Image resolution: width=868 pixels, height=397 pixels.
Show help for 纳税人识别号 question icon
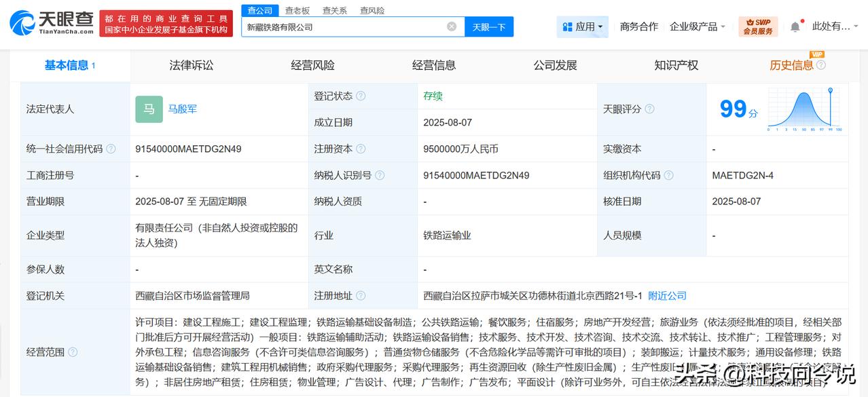pos(380,176)
